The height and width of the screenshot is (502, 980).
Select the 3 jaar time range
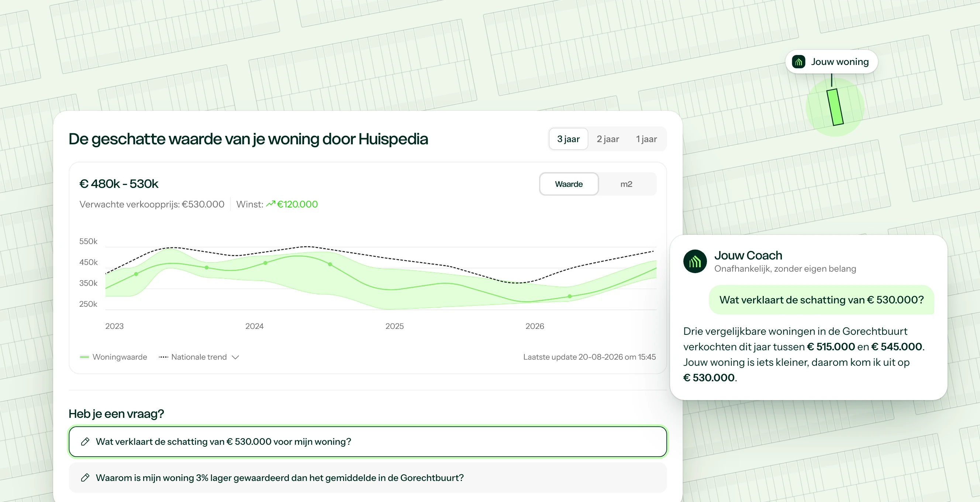[x=568, y=139]
